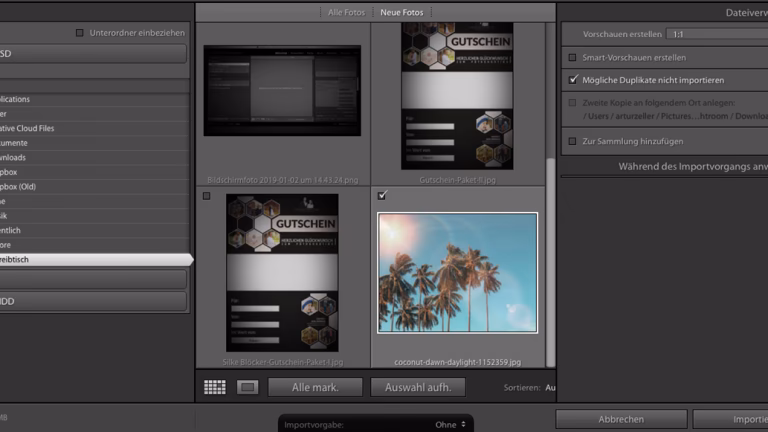Image resolution: width=768 pixels, height=432 pixels.
Task: Open the Sortieren sort order dropdown
Action: tap(550, 387)
